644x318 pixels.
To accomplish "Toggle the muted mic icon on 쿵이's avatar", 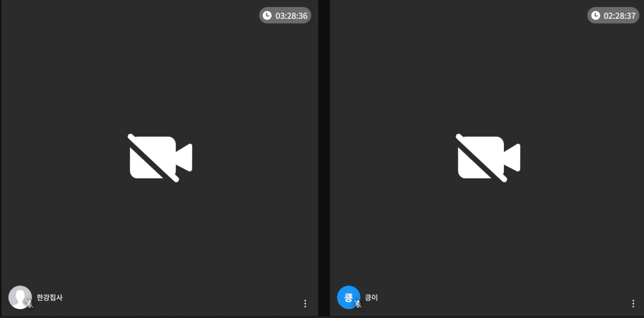I will (x=358, y=304).
